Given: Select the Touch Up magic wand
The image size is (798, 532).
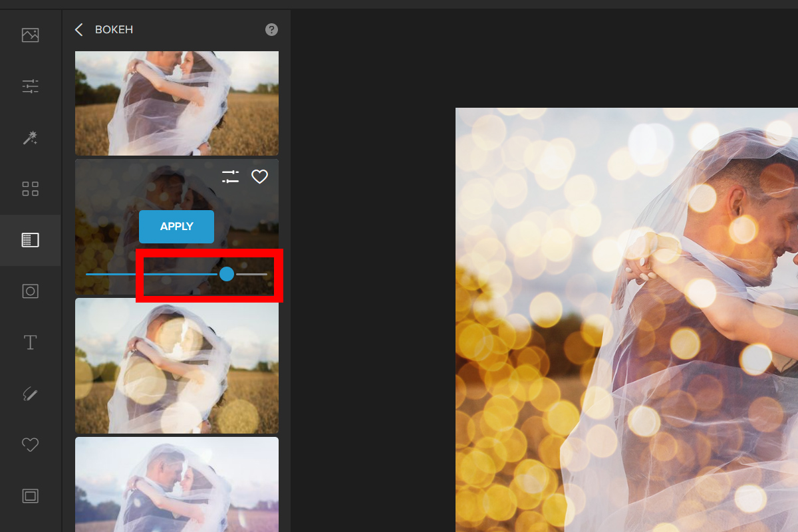Looking at the screenshot, I should point(30,138).
